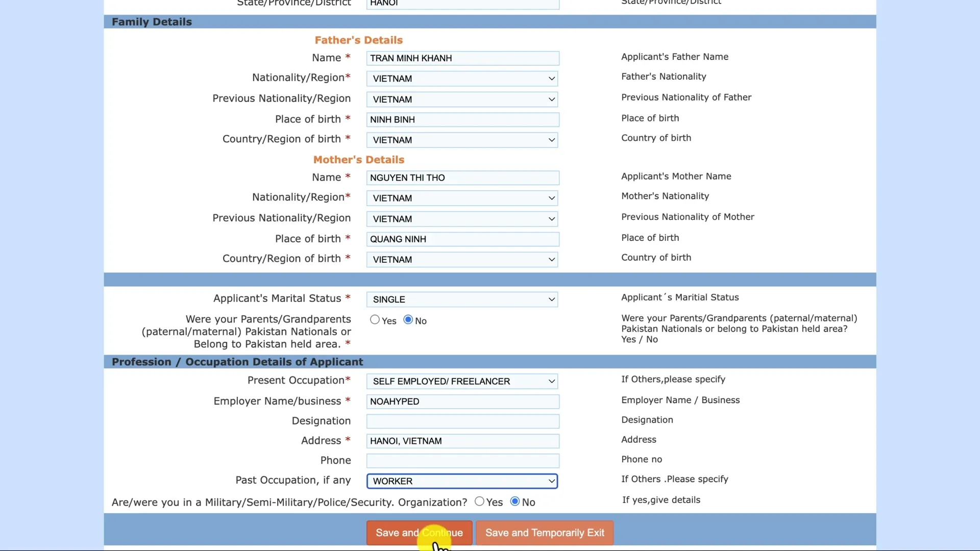Click the Phone no hint text
The image size is (980, 551).
coord(641,459)
